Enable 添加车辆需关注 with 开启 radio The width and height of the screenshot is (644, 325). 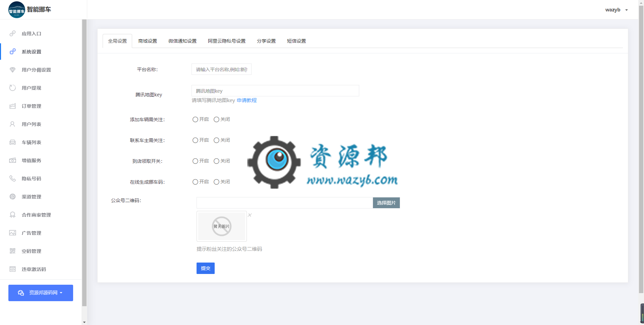tap(195, 120)
